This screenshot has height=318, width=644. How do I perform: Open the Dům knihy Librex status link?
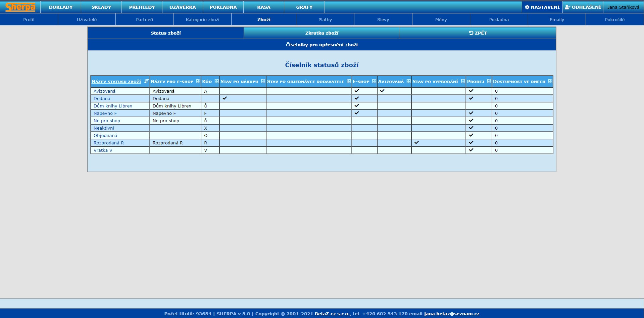(x=113, y=106)
